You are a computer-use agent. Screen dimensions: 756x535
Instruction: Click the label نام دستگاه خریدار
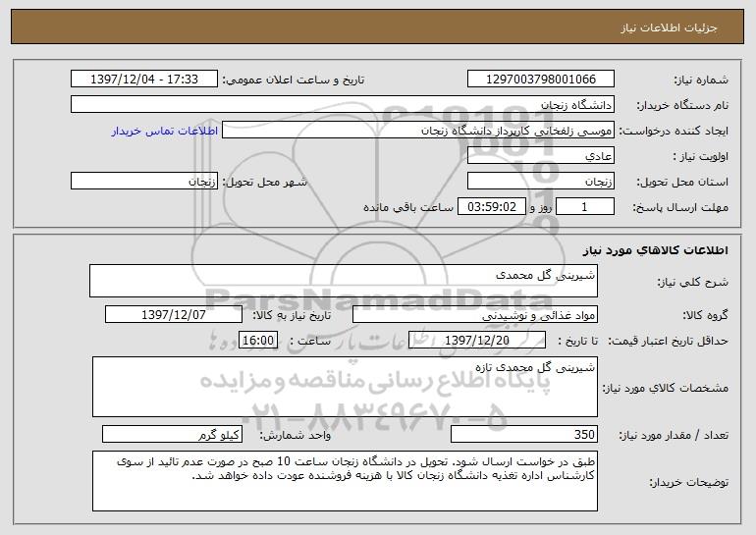pos(682,106)
